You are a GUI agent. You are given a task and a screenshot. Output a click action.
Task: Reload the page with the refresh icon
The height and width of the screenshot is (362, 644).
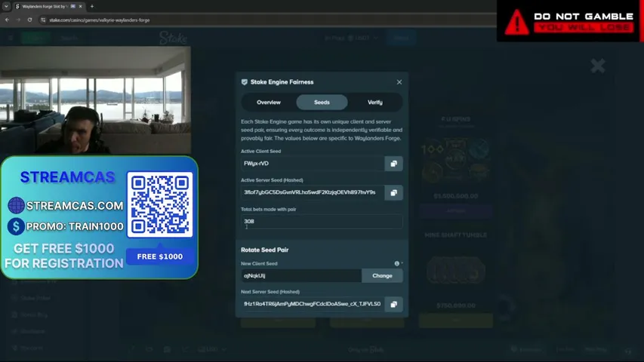29,20
